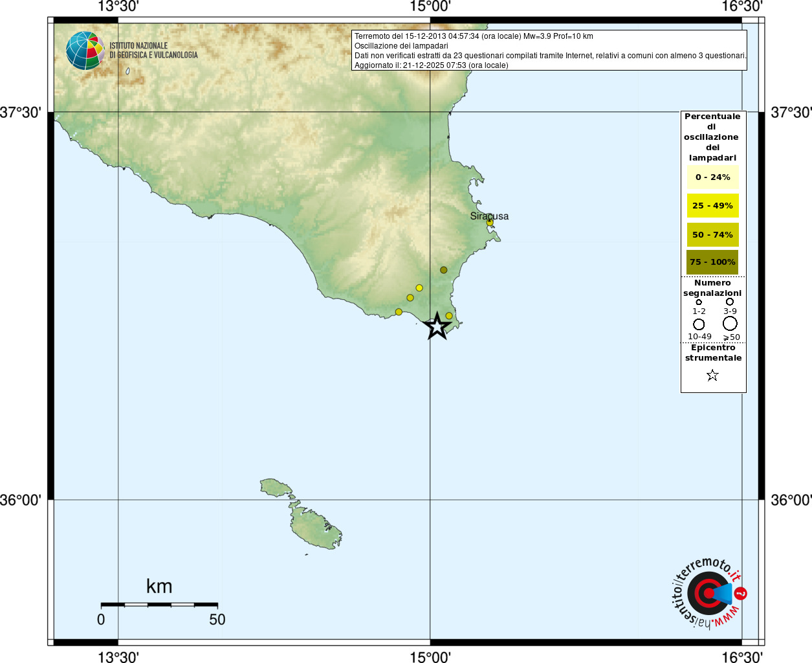Image resolution: width=812 pixels, height=663 pixels.
Task: Click the star icon in the legend
Action: point(712,375)
